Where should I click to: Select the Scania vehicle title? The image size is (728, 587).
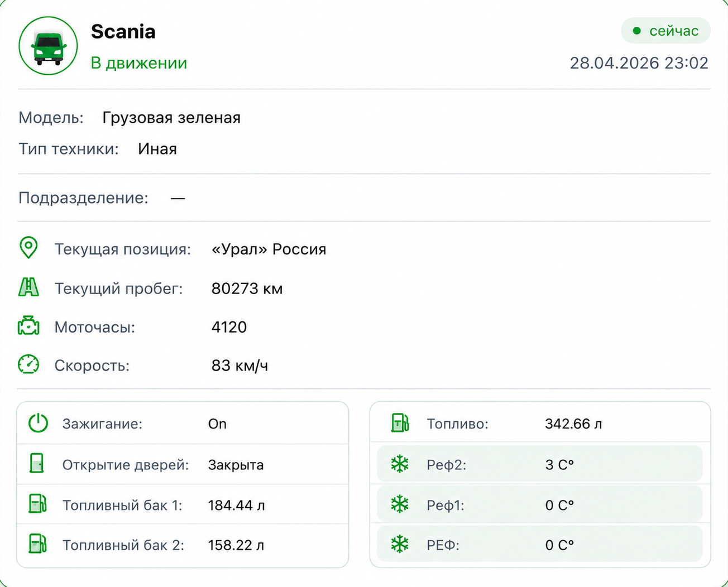(x=123, y=32)
